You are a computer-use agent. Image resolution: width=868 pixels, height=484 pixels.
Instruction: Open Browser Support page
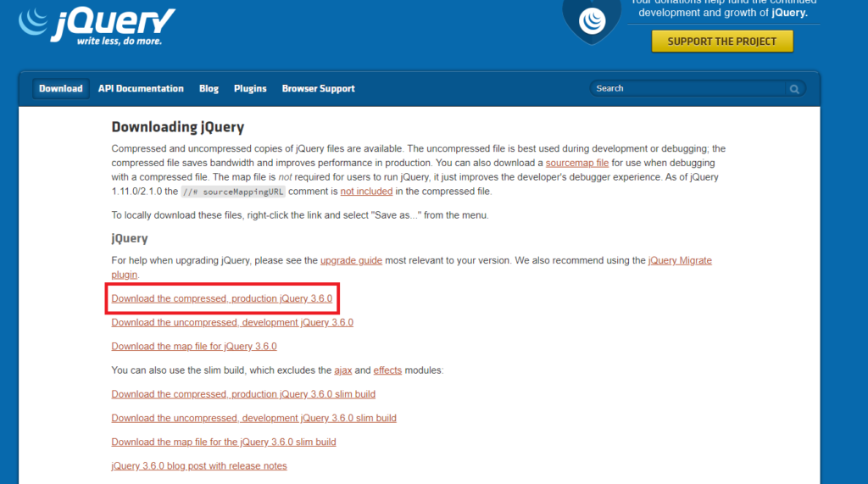point(318,89)
